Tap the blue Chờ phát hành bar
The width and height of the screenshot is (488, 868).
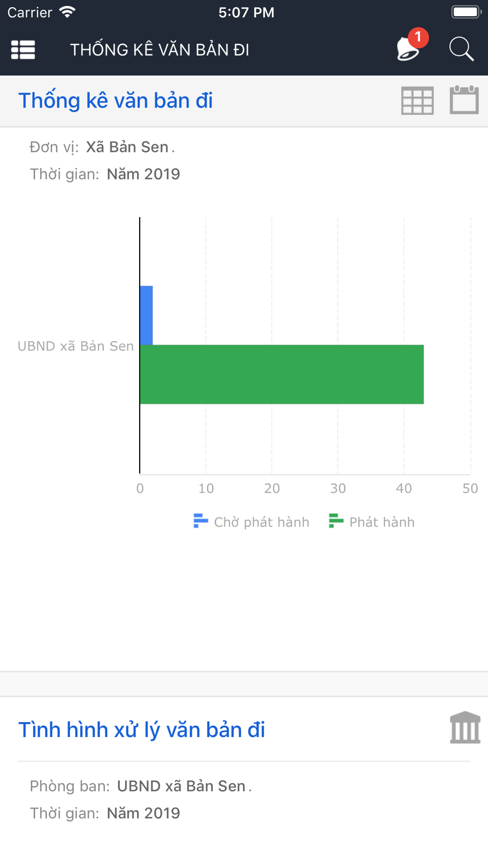pos(146,315)
